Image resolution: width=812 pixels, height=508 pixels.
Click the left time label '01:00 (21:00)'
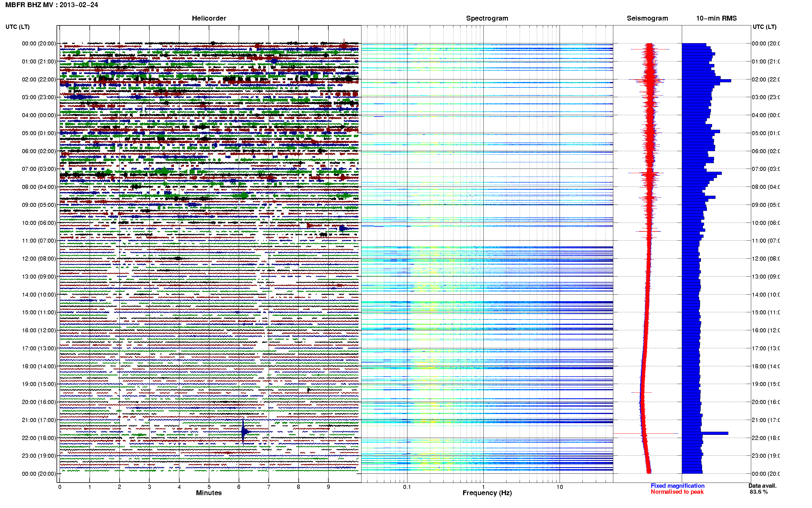tap(39, 61)
